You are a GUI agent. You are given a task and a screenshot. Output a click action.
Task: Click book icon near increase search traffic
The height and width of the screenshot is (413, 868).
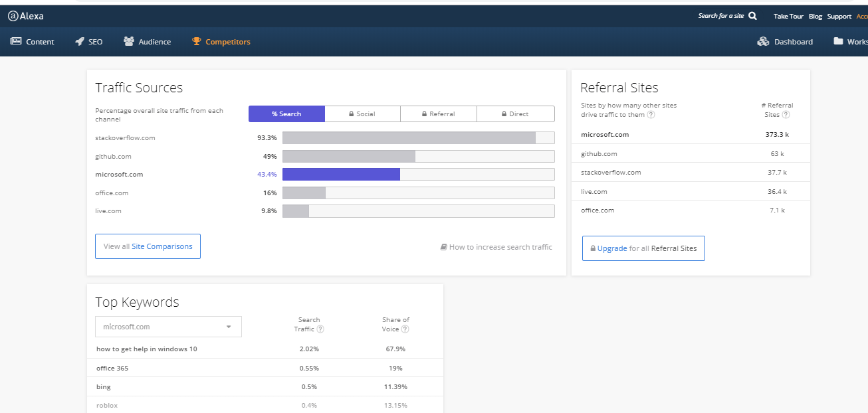443,247
